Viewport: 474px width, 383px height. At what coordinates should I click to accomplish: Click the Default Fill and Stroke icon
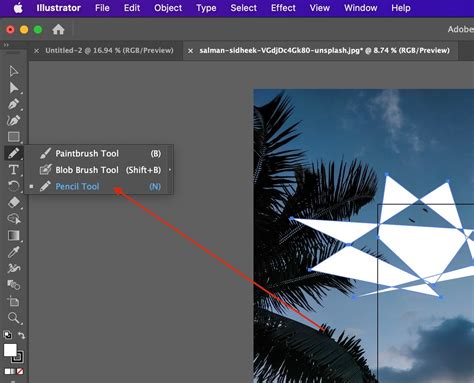click(7, 334)
